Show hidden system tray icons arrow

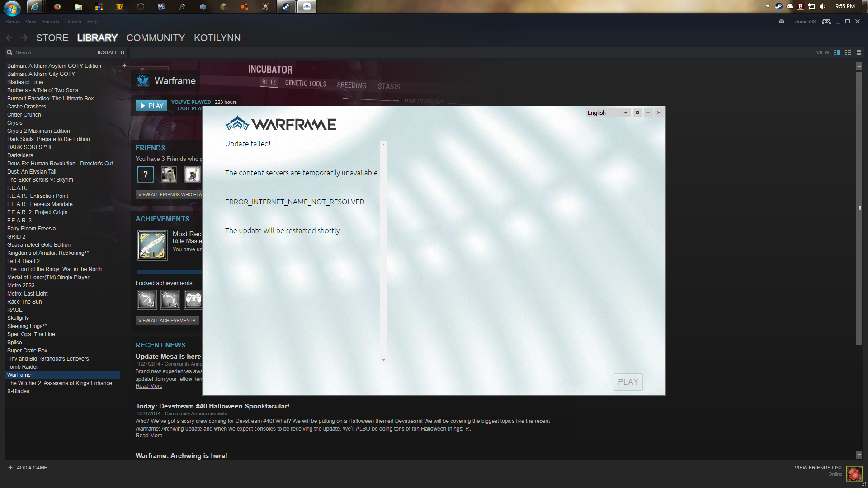768,6
